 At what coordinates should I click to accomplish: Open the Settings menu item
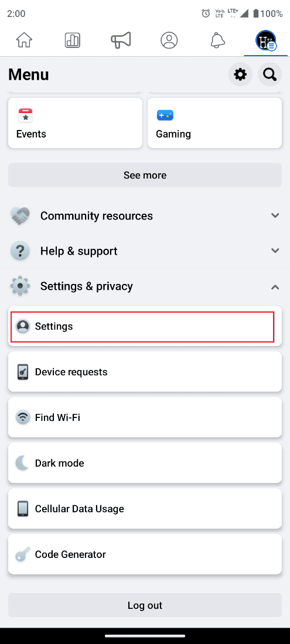145,326
